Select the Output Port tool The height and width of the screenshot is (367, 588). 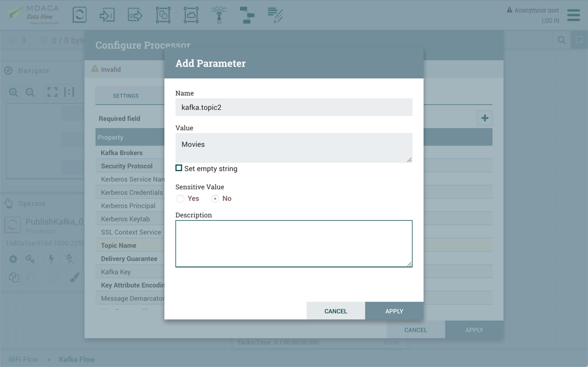pyautogui.click(x=135, y=15)
